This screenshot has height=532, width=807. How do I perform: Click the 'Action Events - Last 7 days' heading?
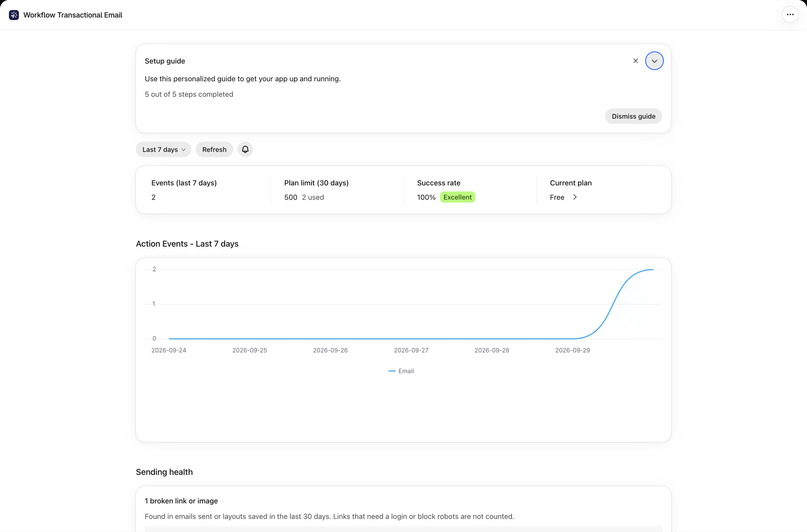tap(187, 244)
